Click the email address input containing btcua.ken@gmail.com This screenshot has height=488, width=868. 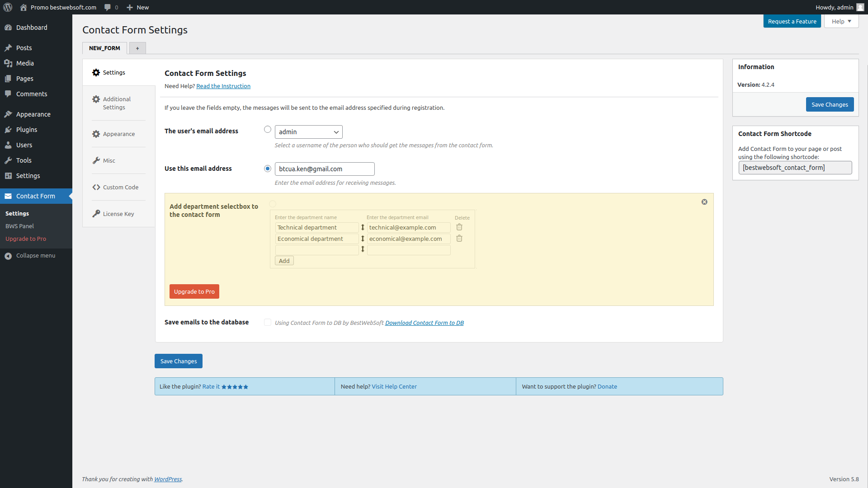[x=324, y=169]
